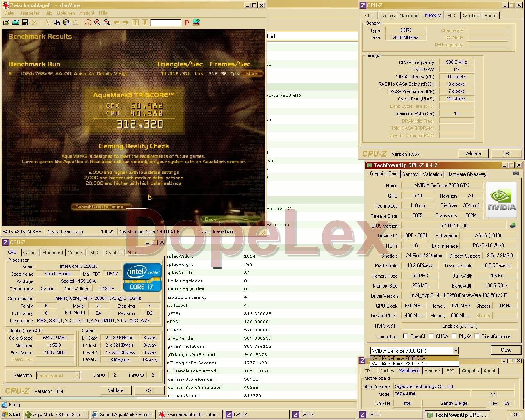Open the Bearbeiten menu in IrfanView

coord(30,13)
